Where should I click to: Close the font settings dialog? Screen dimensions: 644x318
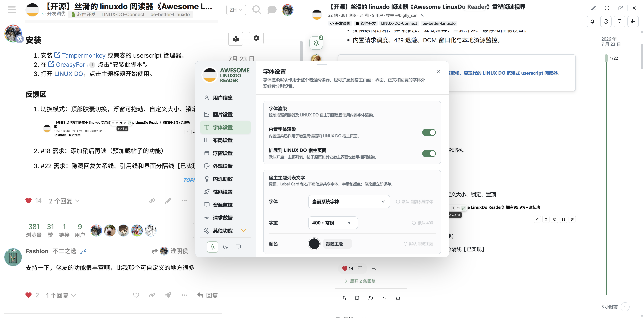pos(438,72)
